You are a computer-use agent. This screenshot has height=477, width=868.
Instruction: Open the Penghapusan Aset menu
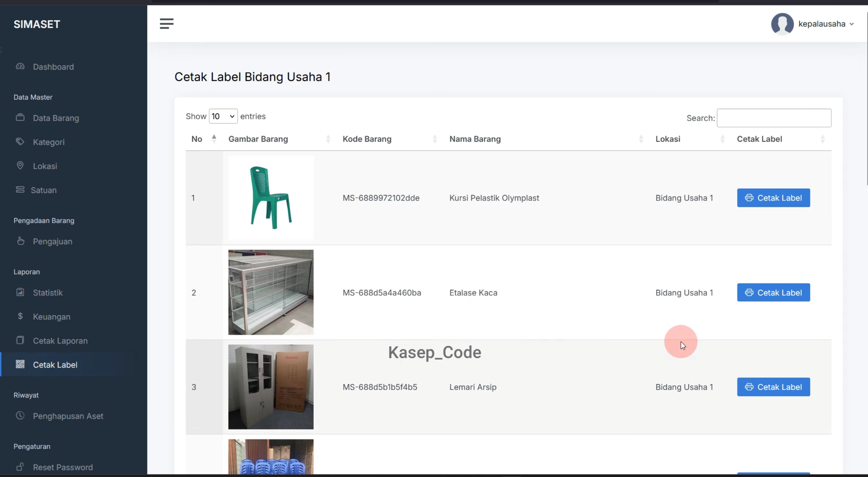(68, 416)
